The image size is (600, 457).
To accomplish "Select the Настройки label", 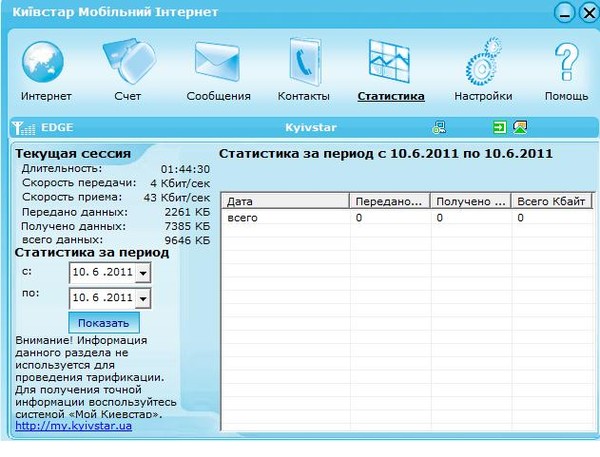I will (x=483, y=96).
